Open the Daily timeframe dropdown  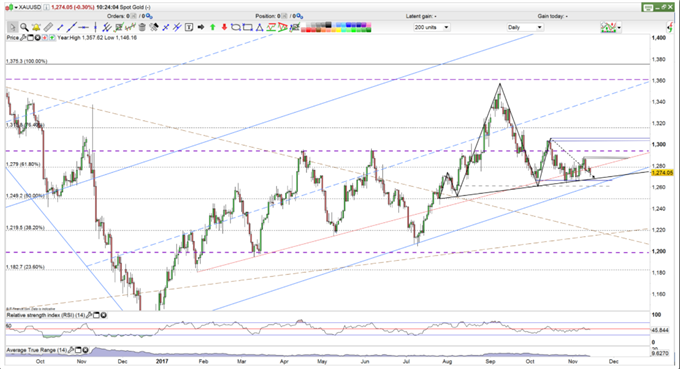pos(525,27)
